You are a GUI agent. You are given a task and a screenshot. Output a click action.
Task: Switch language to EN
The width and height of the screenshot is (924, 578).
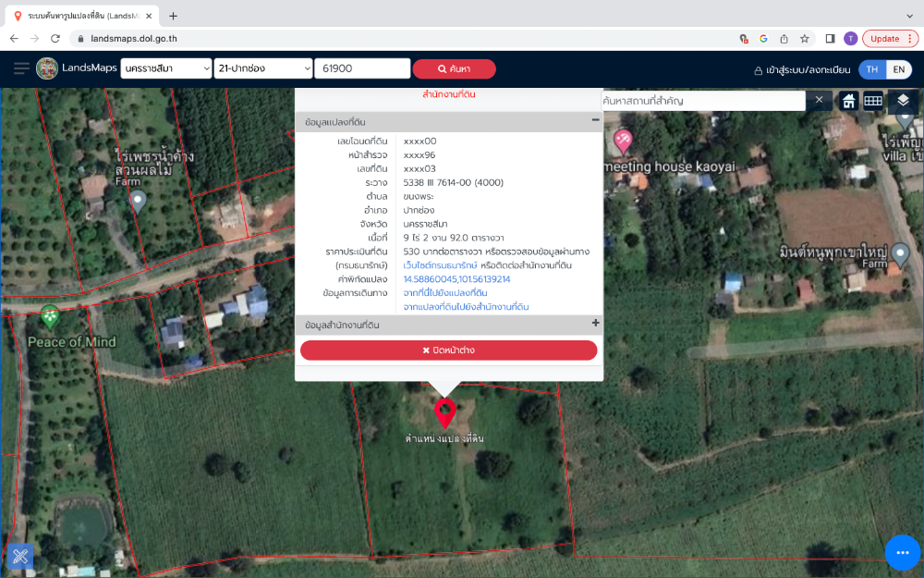coord(899,69)
